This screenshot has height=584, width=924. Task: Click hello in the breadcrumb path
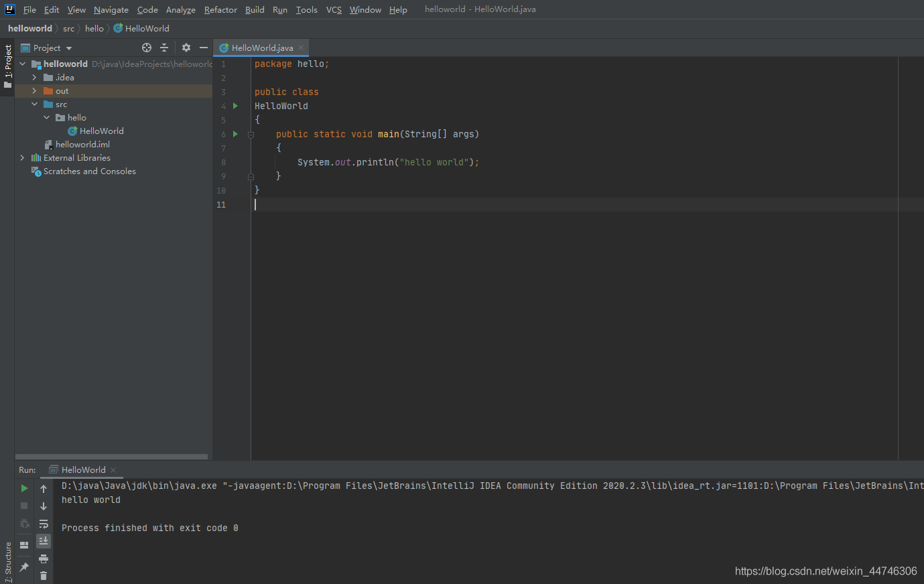click(x=94, y=28)
